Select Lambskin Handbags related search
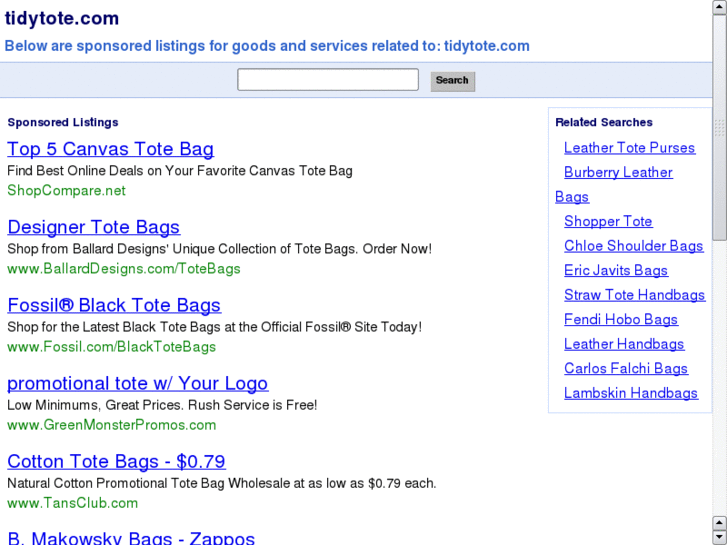 [x=631, y=393]
